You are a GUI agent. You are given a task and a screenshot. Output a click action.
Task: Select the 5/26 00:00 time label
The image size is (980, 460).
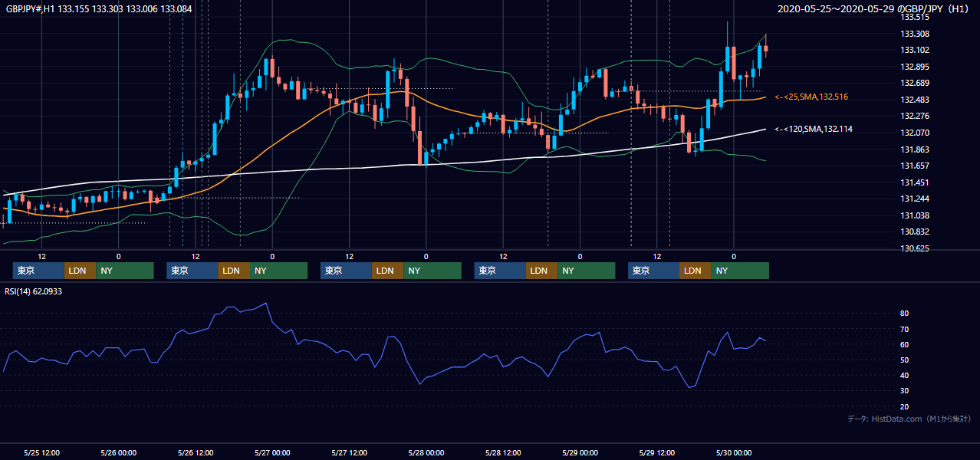[x=119, y=452]
